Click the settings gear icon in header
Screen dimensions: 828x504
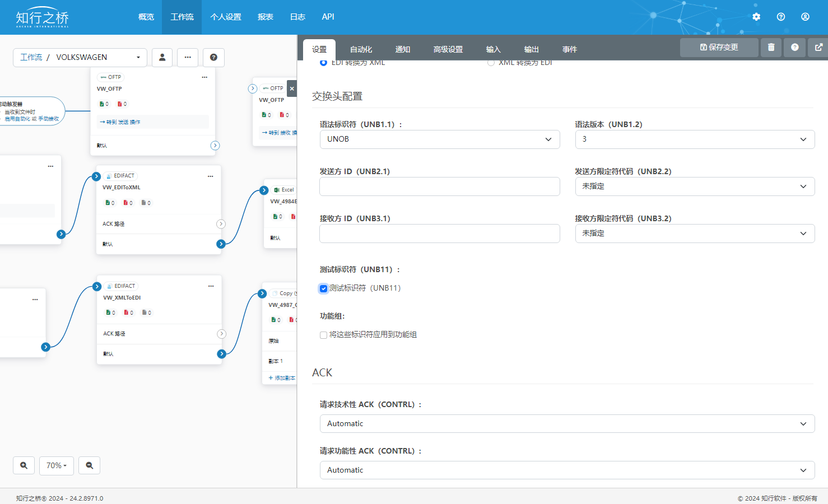tap(756, 17)
